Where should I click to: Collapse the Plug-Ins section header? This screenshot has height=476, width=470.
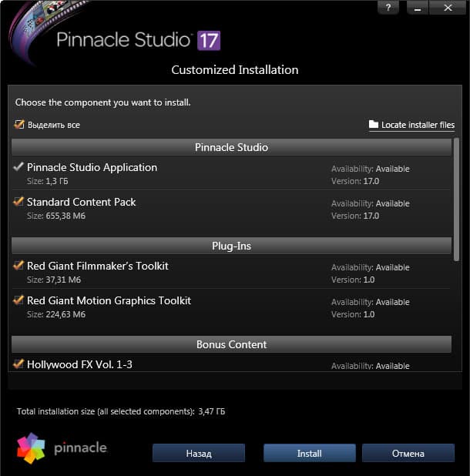231,246
